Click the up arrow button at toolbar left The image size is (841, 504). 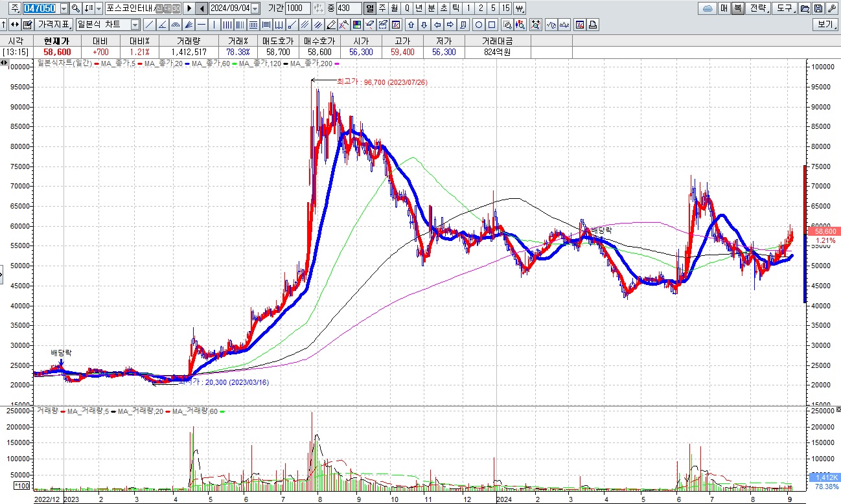pyautogui.click(x=4, y=25)
